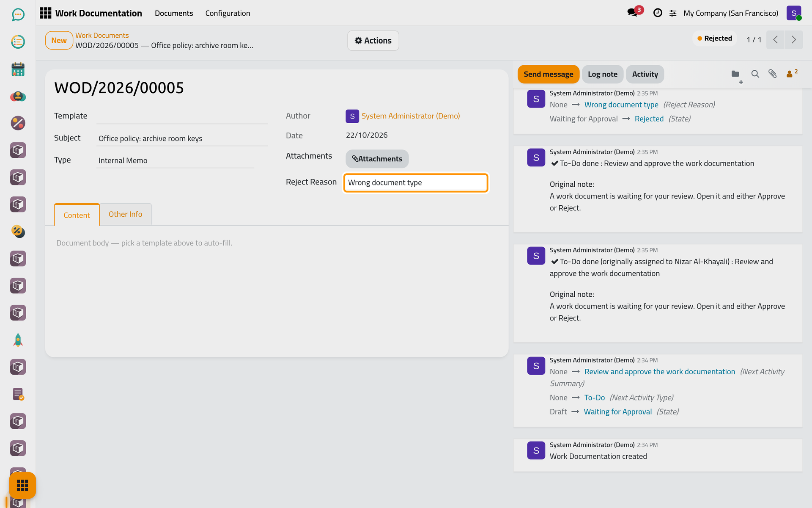Click the Reject Reason input field

point(416,182)
